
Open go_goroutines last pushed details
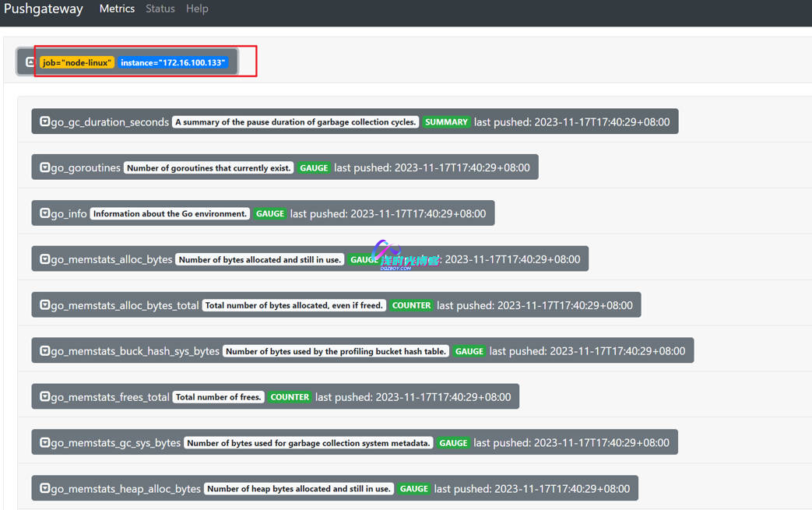tap(432, 167)
